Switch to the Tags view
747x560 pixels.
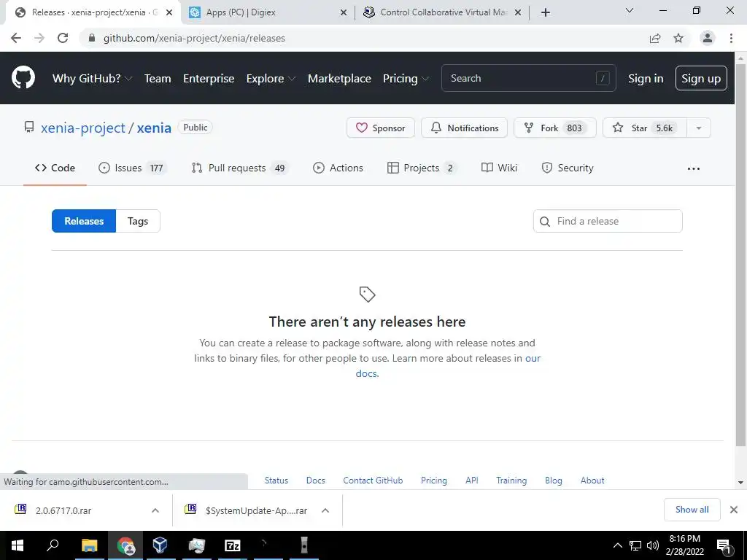tap(138, 221)
